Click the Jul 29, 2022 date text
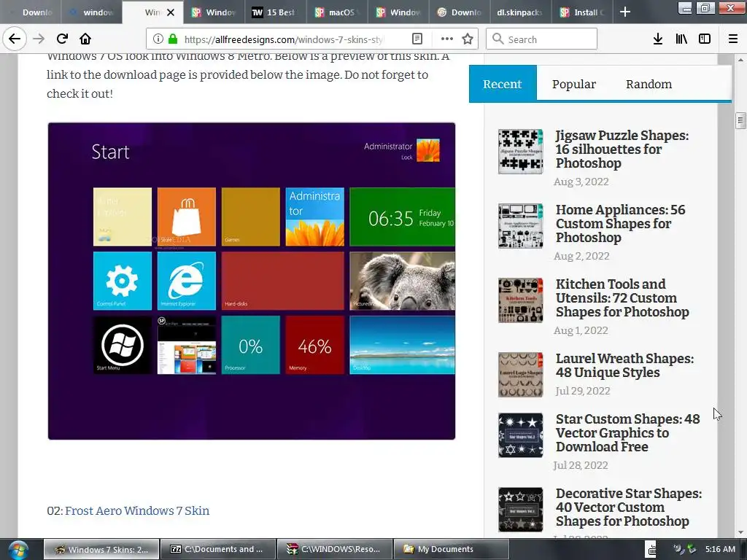 pyautogui.click(x=582, y=391)
